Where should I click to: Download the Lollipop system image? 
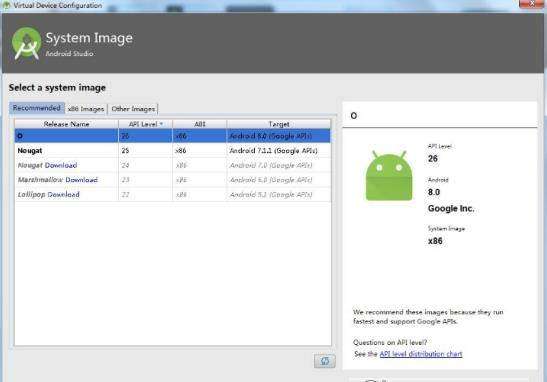pos(63,195)
